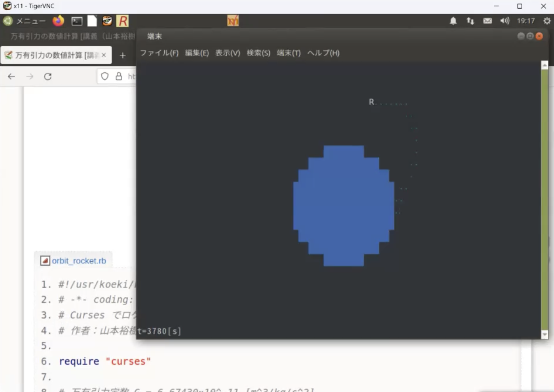The width and height of the screenshot is (554, 392).
Task: Click the terminal scrollbar down arrow
Action: [x=545, y=335]
